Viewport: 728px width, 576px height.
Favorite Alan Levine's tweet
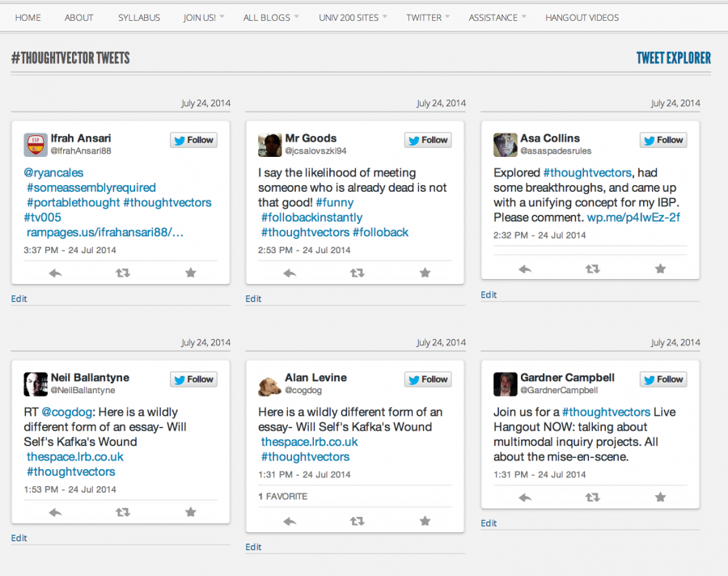pyautogui.click(x=425, y=522)
